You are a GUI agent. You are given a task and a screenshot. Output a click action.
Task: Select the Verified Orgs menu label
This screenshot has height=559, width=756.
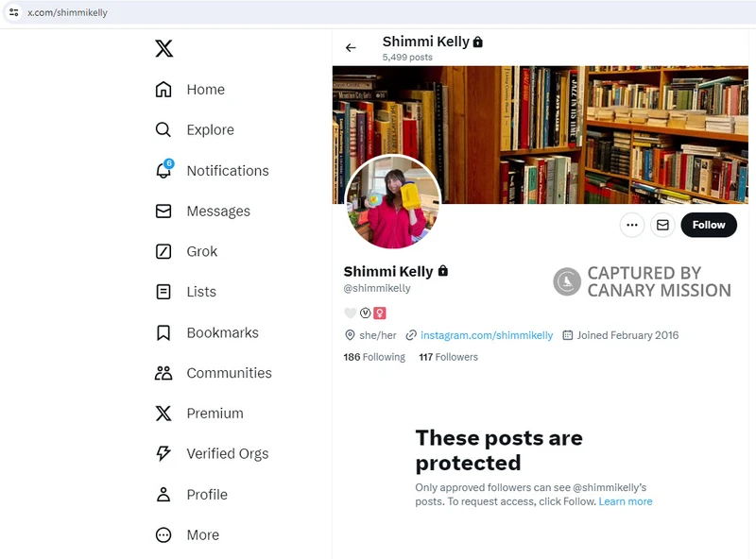(228, 454)
